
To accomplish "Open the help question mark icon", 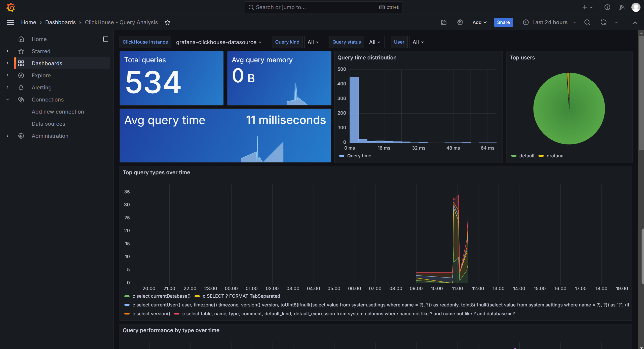I will click(x=607, y=7).
